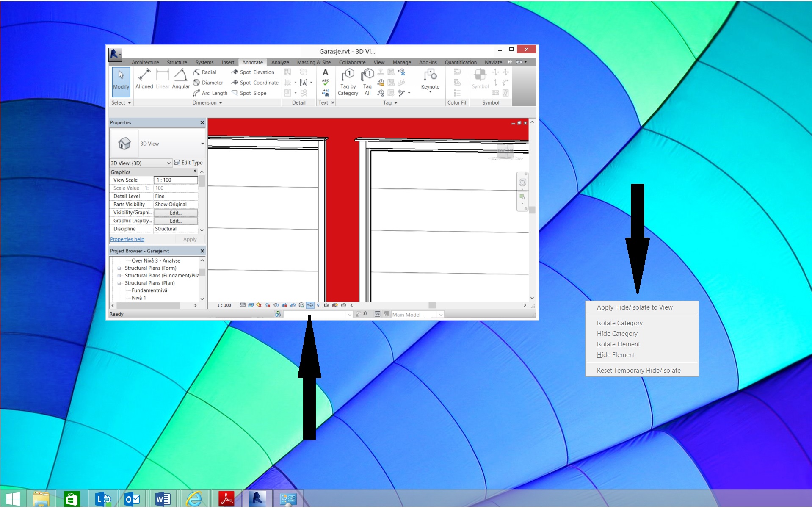
Task: Click the 1 : 100 view scale button
Action: (224, 305)
